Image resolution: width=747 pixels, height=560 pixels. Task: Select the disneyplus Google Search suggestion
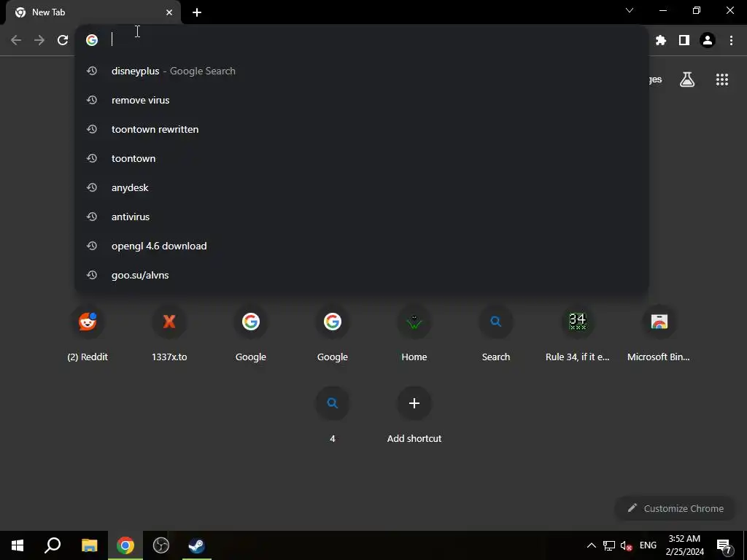coord(362,71)
